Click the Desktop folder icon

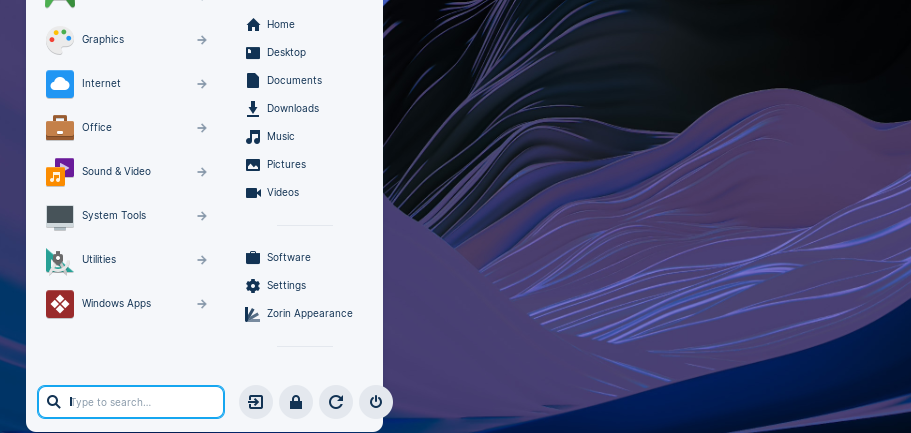click(253, 52)
